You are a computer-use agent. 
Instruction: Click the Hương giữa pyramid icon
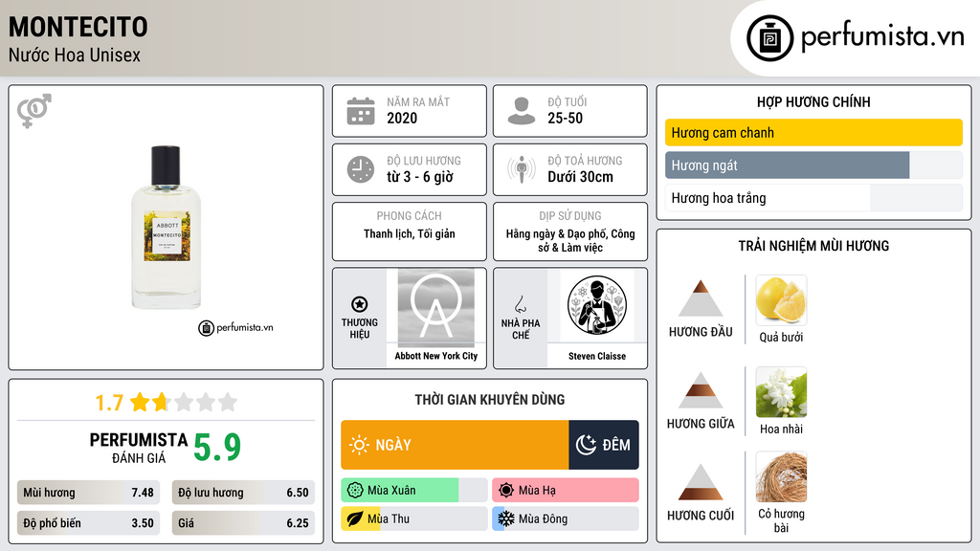tap(701, 390)
